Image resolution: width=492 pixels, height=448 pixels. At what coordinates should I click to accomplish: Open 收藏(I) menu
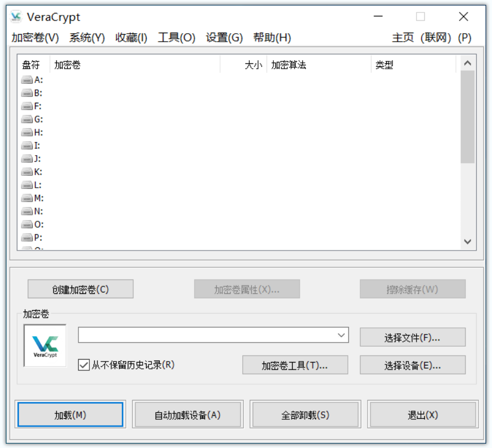[131, 37]
